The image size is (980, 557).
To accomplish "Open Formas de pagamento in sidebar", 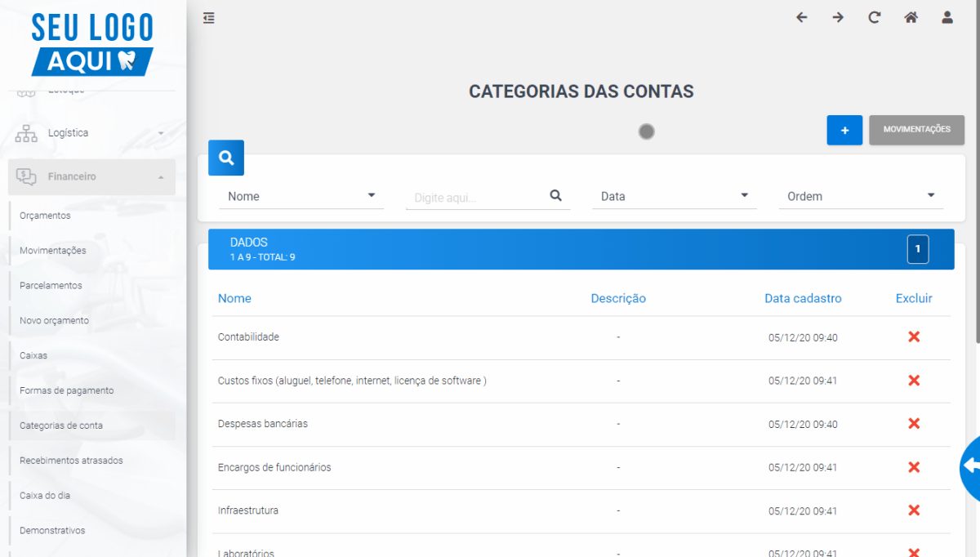I will pos(66,390).
